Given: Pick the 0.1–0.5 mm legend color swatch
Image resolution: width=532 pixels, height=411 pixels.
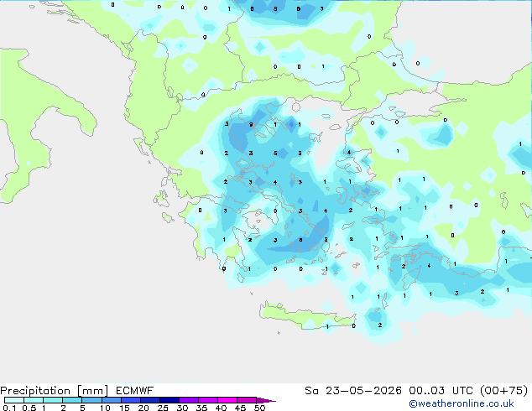Looking at the screenshot, I should 14,400.
